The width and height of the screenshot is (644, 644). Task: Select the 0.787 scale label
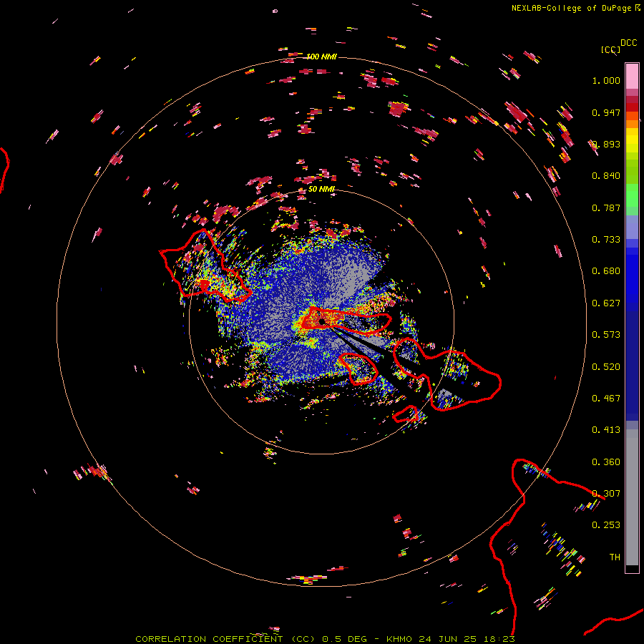(606, 208)
